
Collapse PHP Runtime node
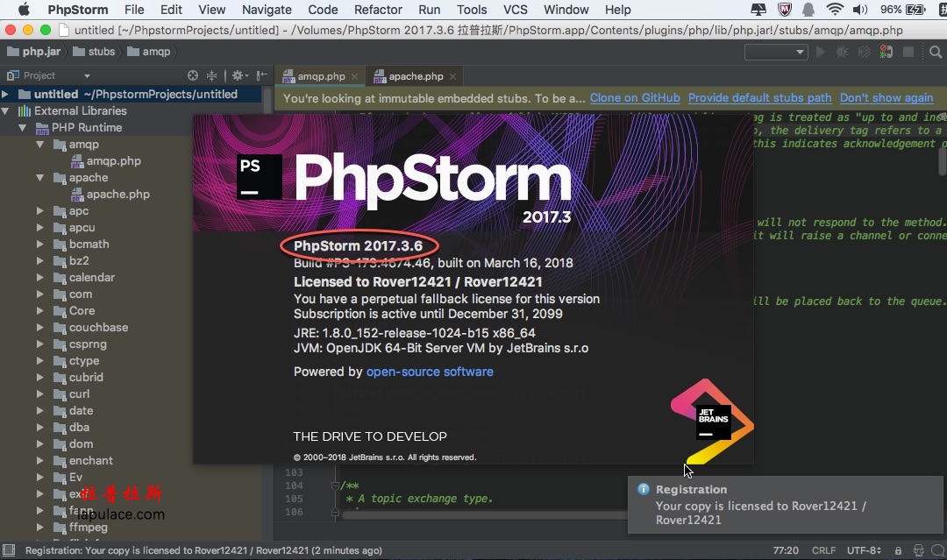(x=22, y=128)
